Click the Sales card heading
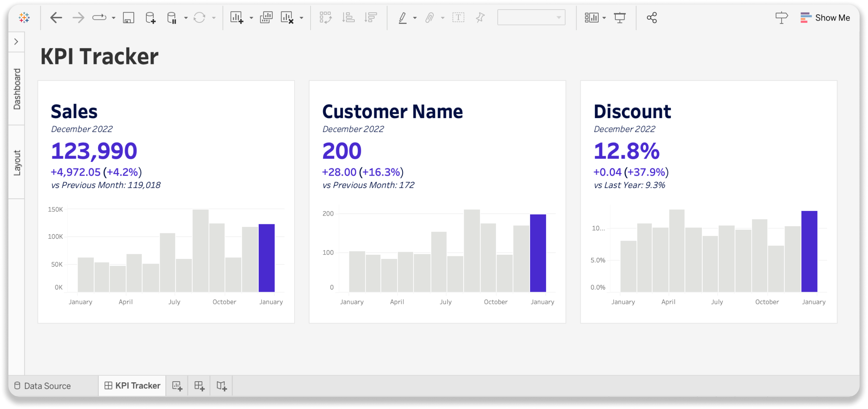This screenshot has height=409, width=868. 74,111
